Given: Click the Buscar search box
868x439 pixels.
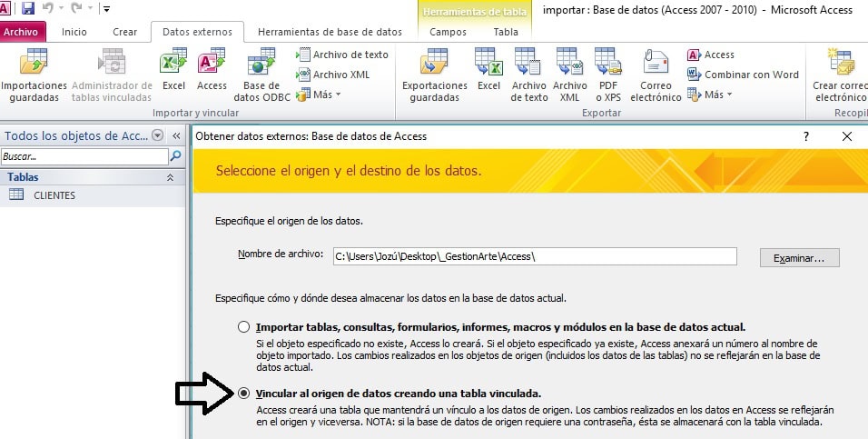Looking at the screenshot, I should coord(84,156).
